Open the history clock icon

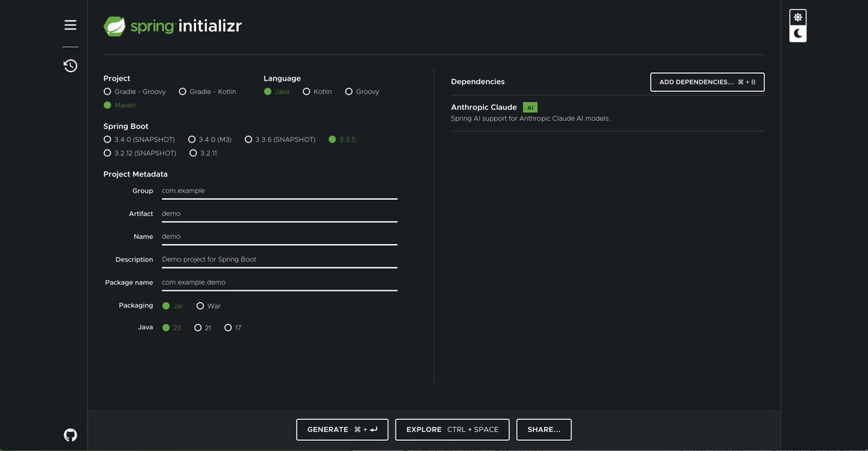click(x=70, y=66)
